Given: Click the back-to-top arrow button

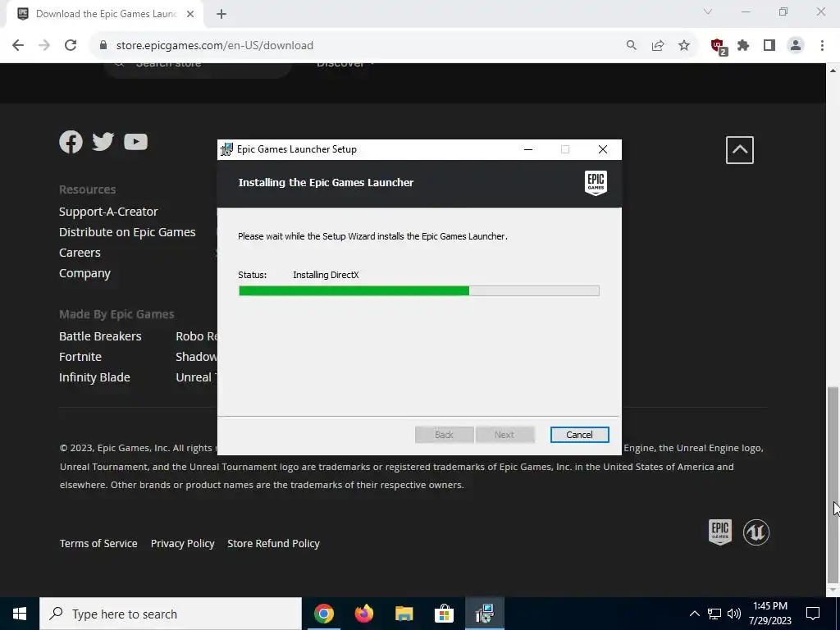Looking at the screenshot, I should [x=739, y=150].
